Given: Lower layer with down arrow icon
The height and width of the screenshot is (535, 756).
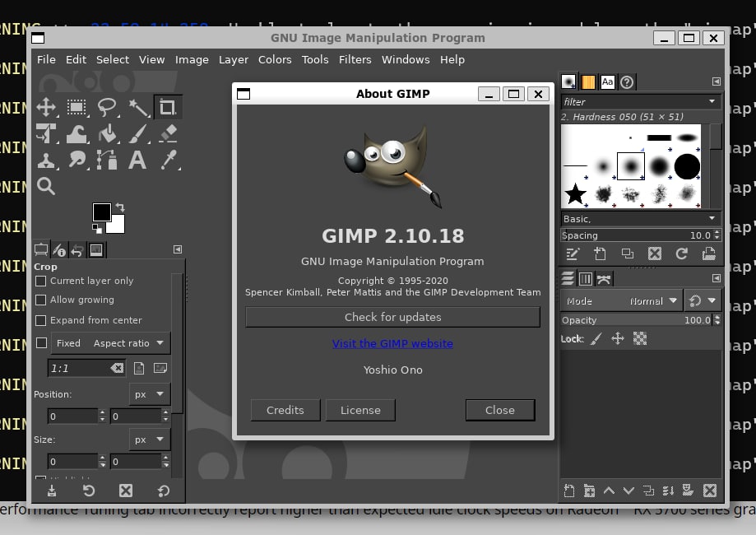Looking at the screenshot, I should [628, 491].
